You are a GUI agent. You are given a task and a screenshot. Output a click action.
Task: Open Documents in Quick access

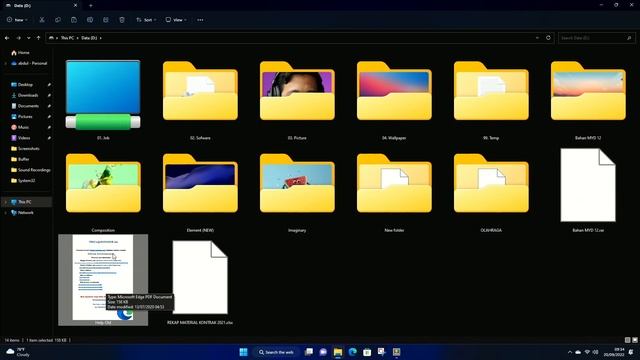[28, 106]
